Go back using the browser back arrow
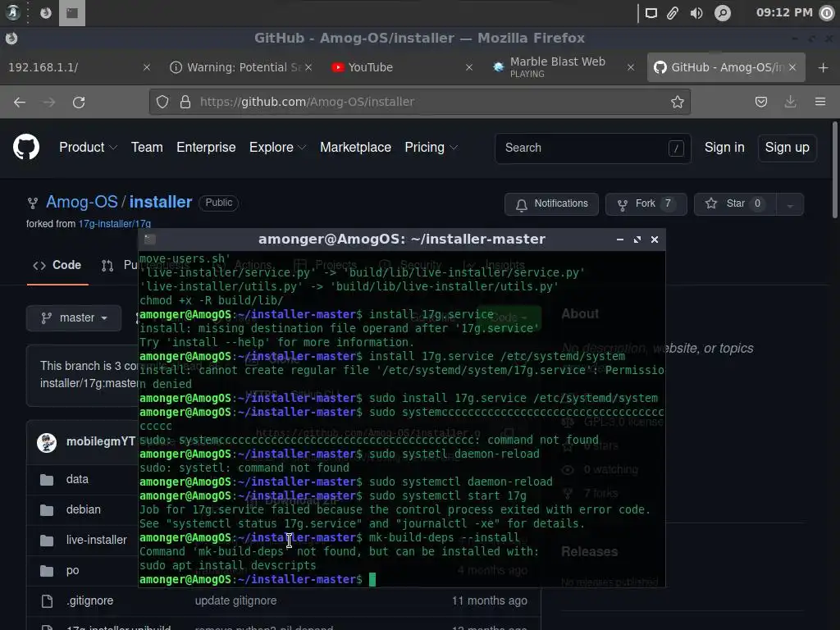The image size is (840, 630). click(20, 102)
